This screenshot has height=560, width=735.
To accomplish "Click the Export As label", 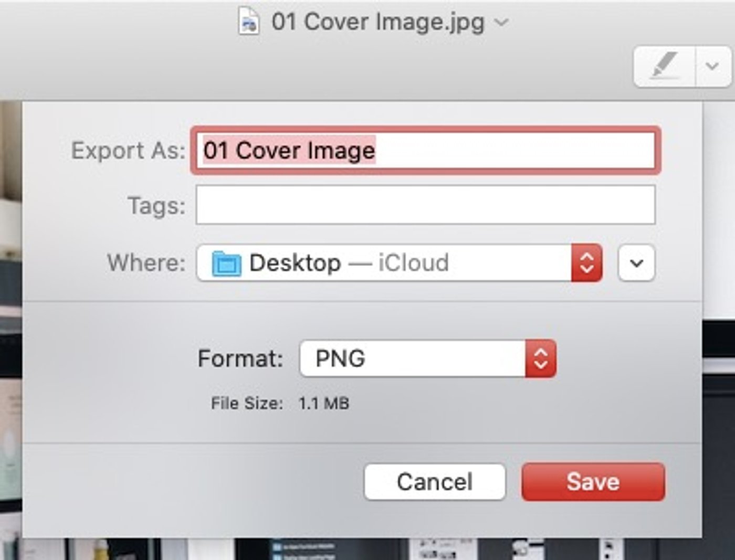I will [x=128, y=151].
